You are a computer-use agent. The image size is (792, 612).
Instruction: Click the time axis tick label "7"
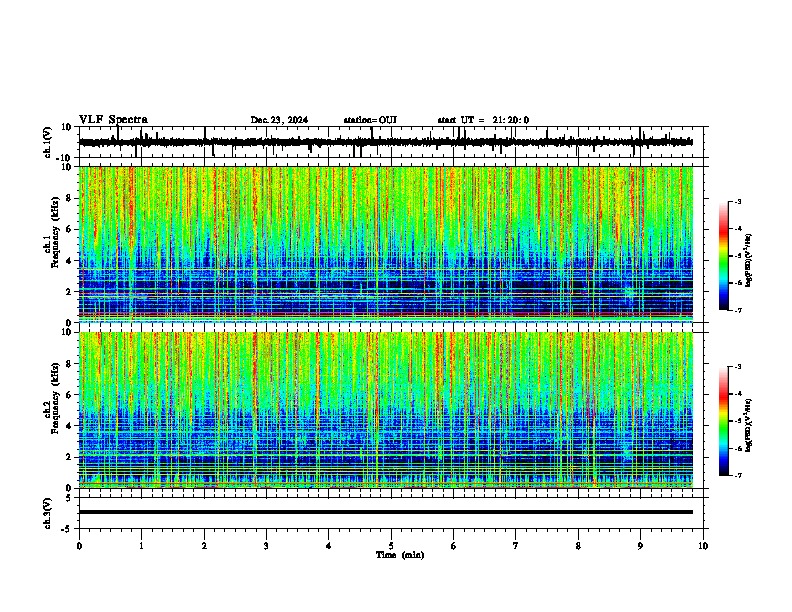tap(516, 546)
